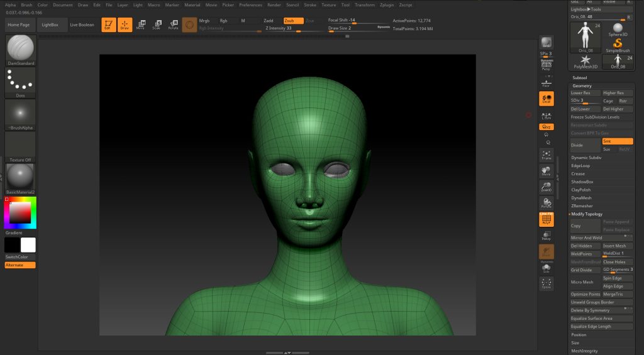The height and width of the screenshot is (355, 644).
Task: Toggle the Smt smoothing option
Action: 617,141
